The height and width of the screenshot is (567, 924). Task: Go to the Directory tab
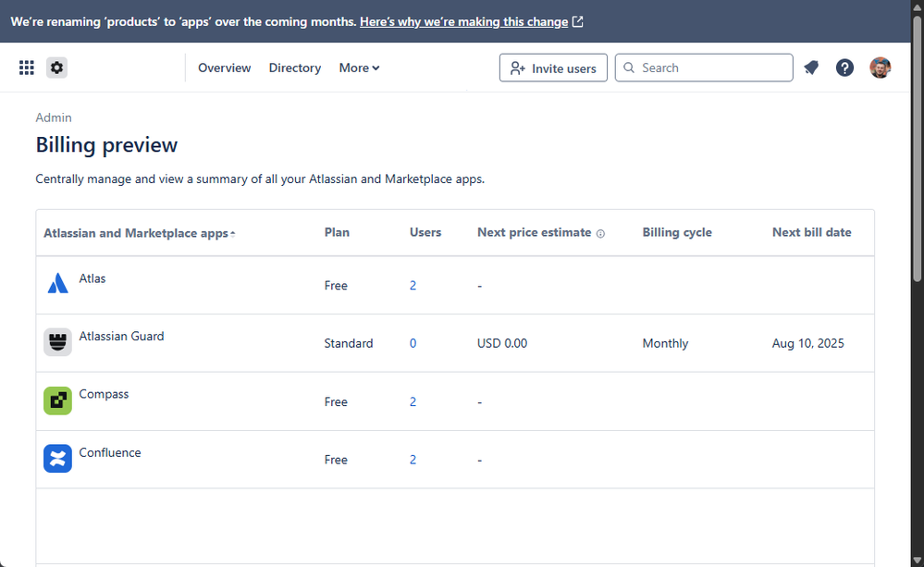click(295, 68)
